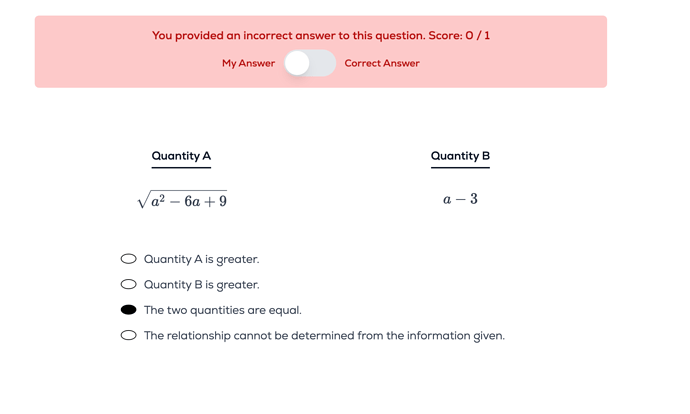Click the "Quantity B is greater." option text
This screenshot has width=690, height=414.
201,285
